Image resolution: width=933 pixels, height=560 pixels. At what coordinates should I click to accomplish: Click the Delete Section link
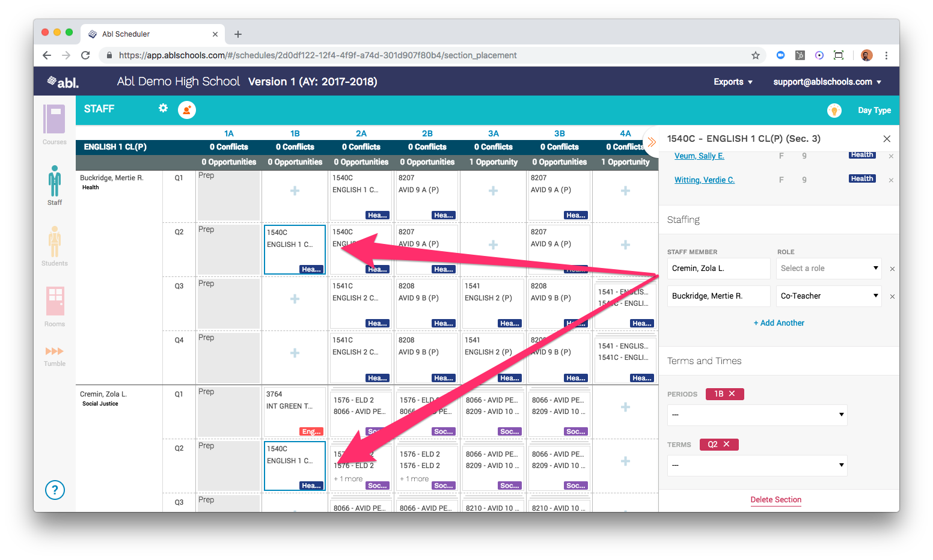(775, 499)
